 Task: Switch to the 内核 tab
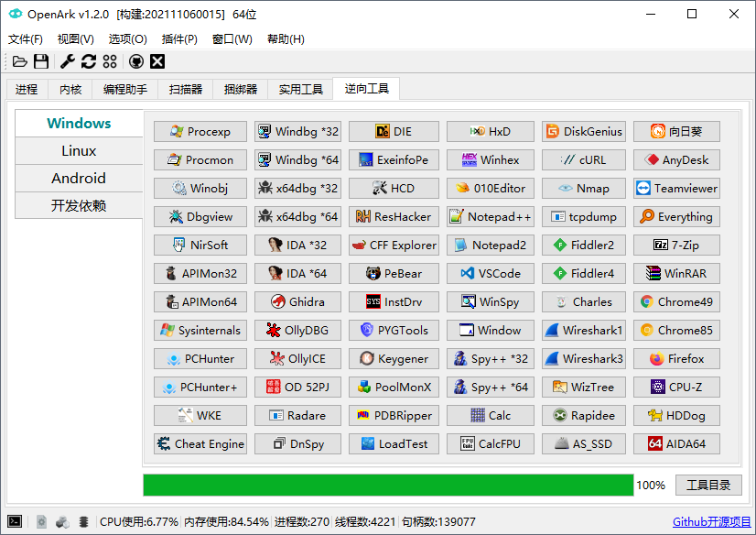coord(70,89)
